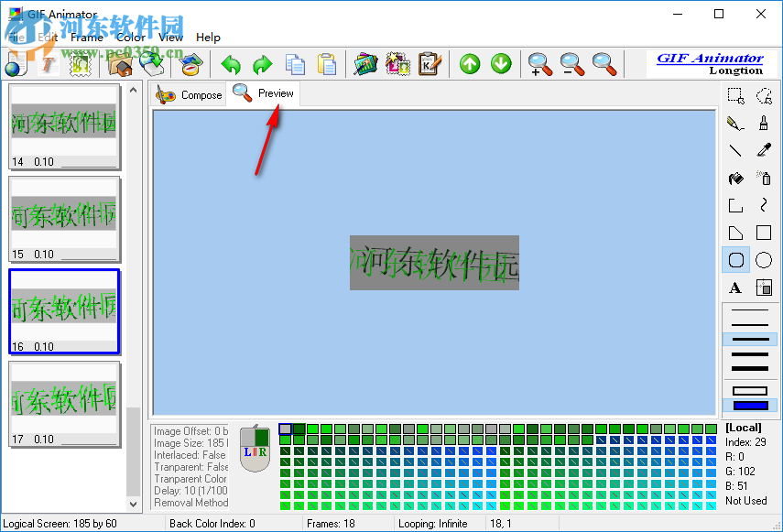Select the Airbrush spray tool
This screenshot has height=532, width=783.
(763, 178)
